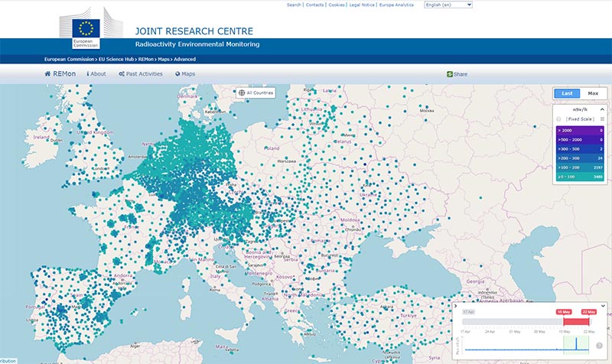The height and width of the screenshot is (364, 612).
Task: Click the house icon next to REMon
Action: click(x=47, y=73)
